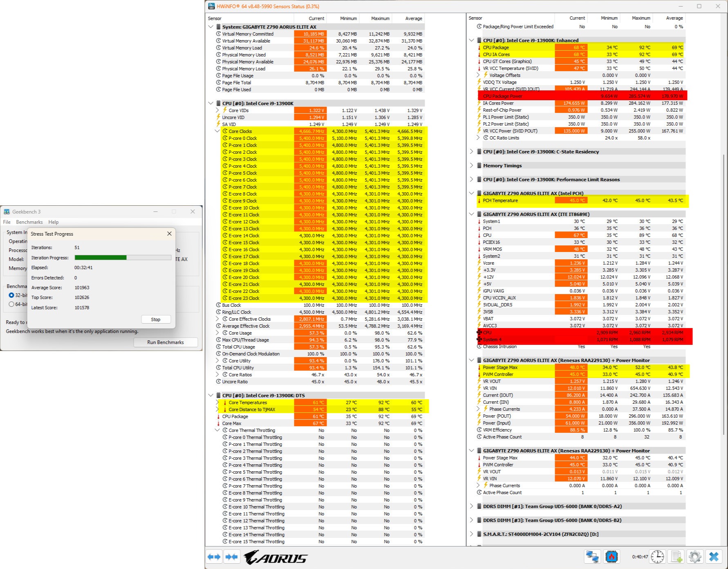Click the icon beside Total CPU Usage
The height and width of the screenshot is (569, 728).
click(x=218, y=347)
